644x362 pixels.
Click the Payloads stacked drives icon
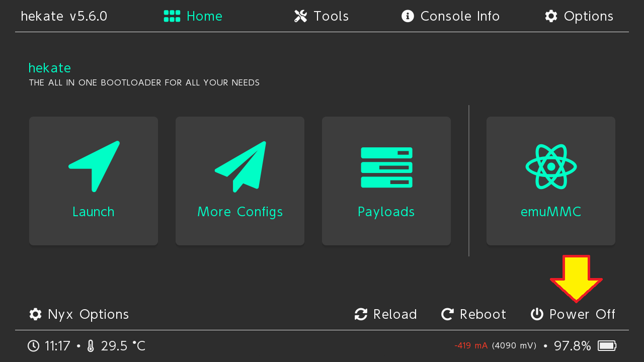[x=386, y=167]
